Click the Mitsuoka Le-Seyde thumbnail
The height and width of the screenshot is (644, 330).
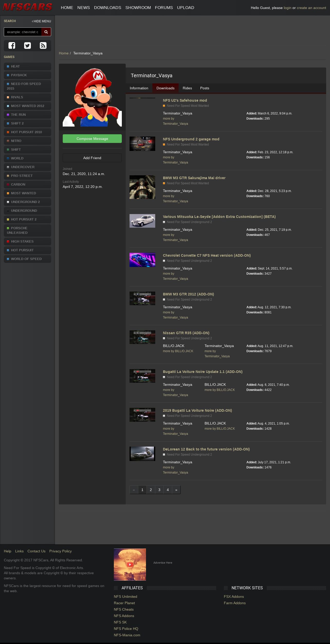(142, 221)
